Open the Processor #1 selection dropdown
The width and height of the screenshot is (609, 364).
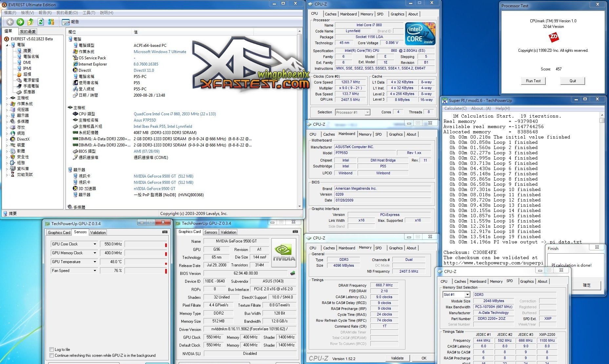click(x=367, y=112)
